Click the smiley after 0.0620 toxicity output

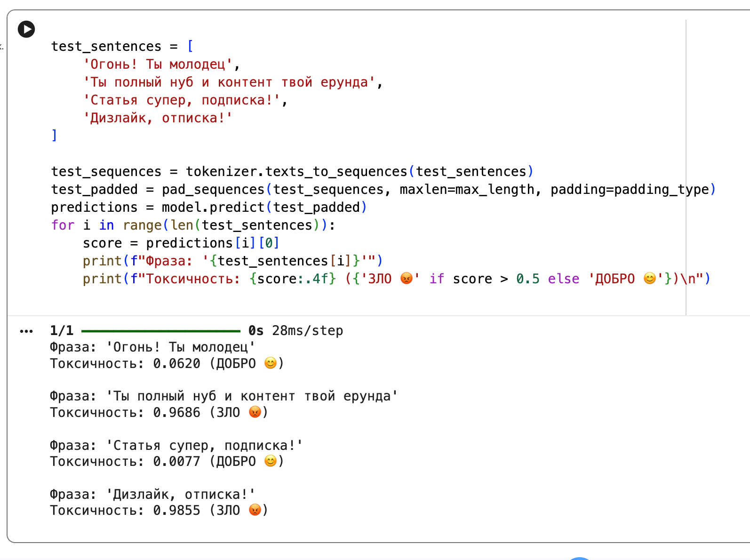click(x=271, y=363)
